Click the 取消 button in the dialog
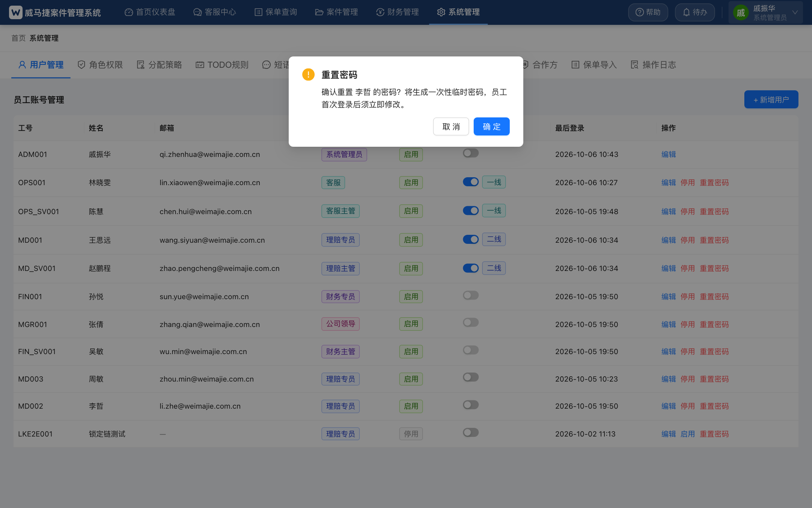Image resolution: width=812 pixels, height=508 pixels. click(451, 126)
